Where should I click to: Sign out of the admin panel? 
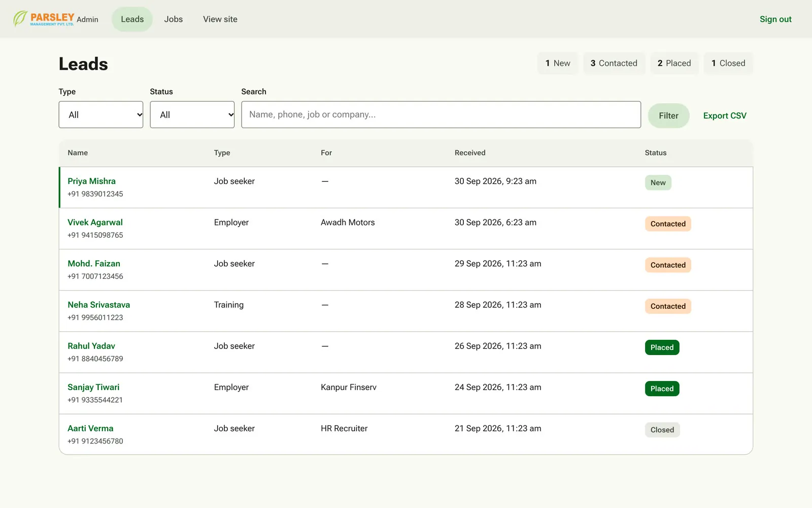pyautogui.click(x=775, y=19)
